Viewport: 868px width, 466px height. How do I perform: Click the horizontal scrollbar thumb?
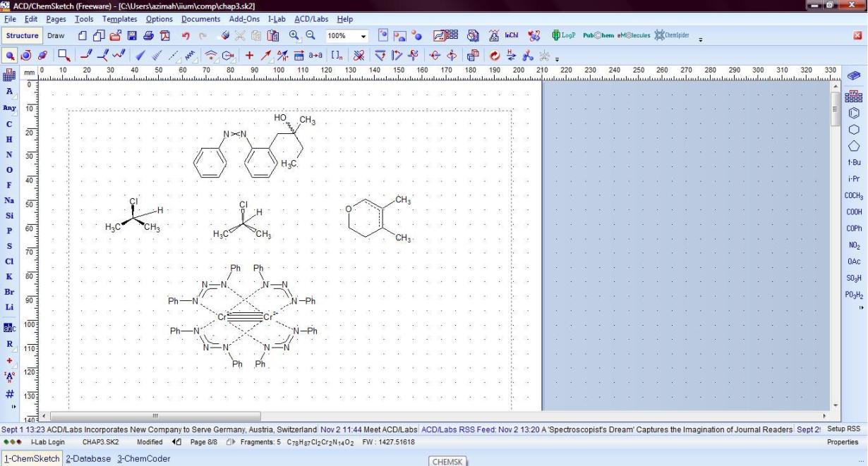(x=155, y=417)
